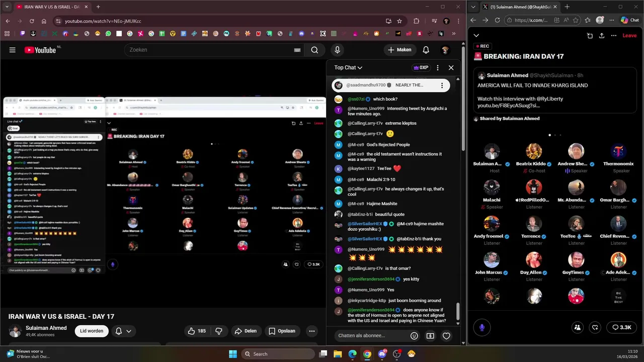The height and width of the screenshot is (362, 644).
Task: Open Windows Start menu
Action: [233, 354]
